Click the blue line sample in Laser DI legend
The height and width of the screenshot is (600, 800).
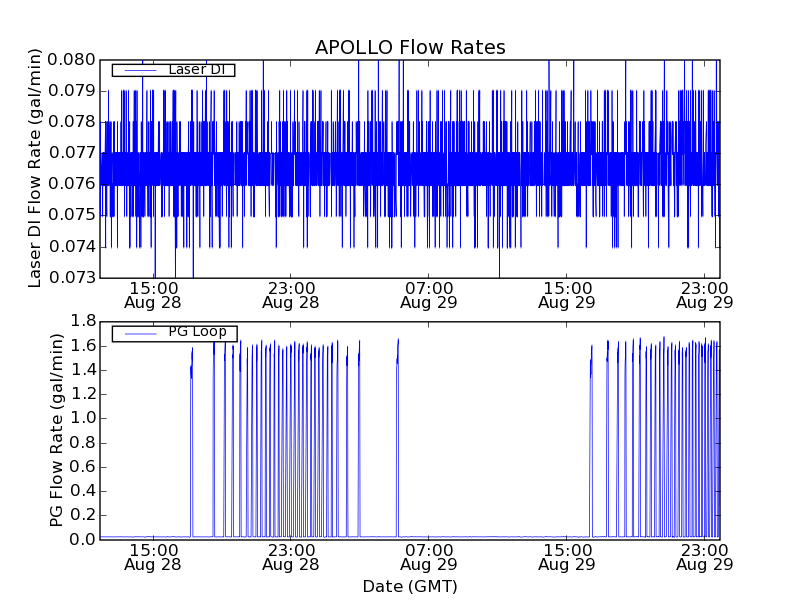tap(140, 70)
